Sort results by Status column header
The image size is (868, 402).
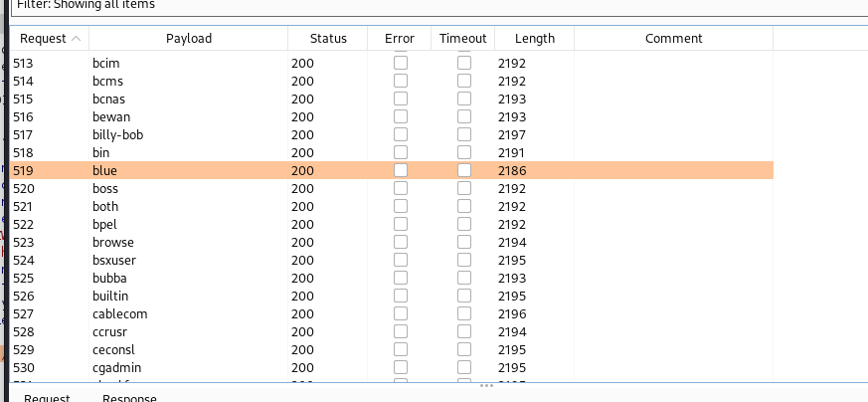(x=328, y=39)
